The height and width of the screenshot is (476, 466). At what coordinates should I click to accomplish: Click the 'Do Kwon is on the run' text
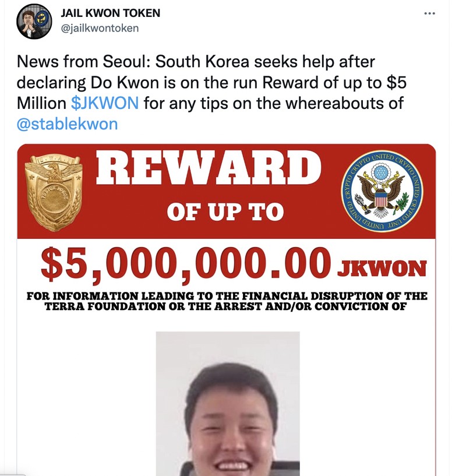(175, 83)
